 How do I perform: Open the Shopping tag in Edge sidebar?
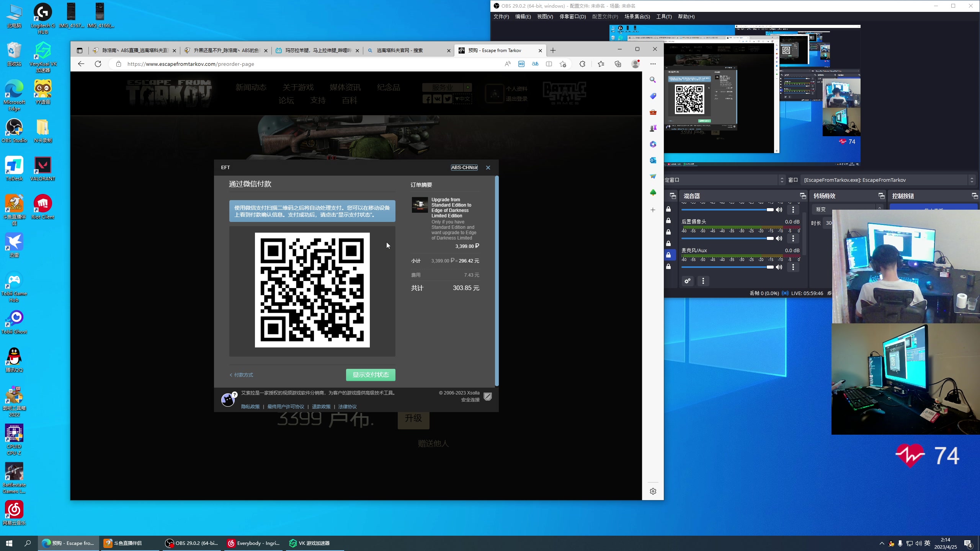(653, 96)
